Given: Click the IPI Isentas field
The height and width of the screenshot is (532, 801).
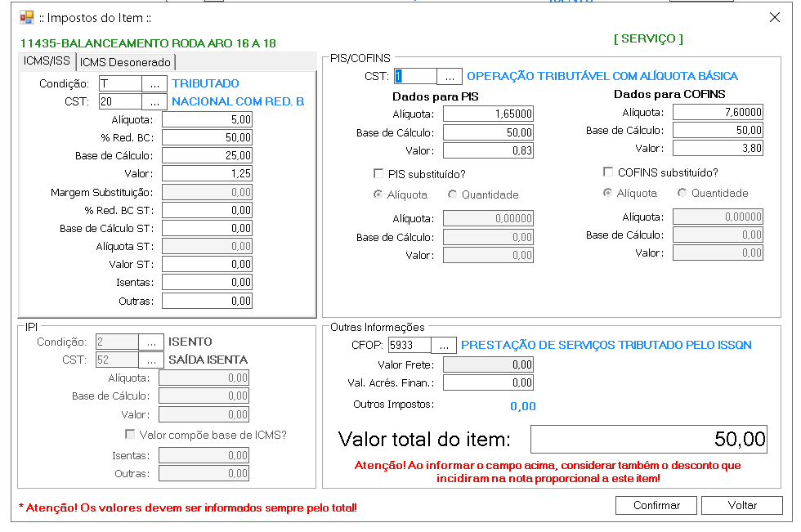Looking at the screenshot, I should (204, 455).
